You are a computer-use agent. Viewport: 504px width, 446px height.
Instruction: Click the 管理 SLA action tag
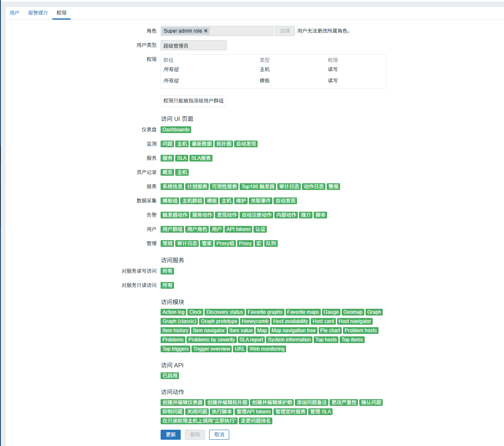(320, 412)
